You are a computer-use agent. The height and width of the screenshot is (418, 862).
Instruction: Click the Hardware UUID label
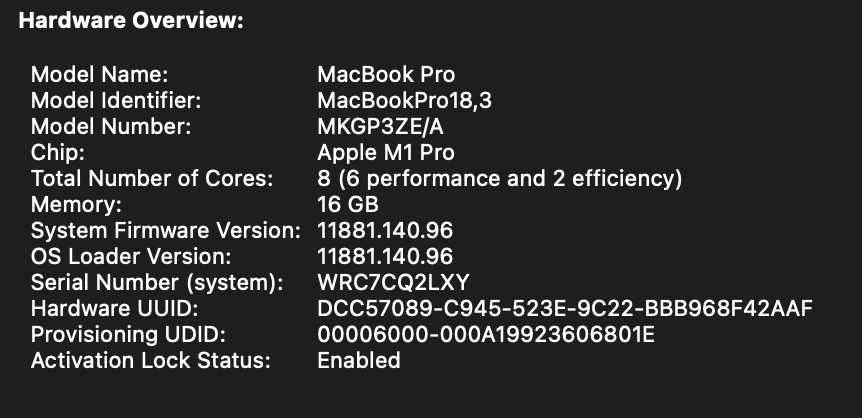point(115,309)
